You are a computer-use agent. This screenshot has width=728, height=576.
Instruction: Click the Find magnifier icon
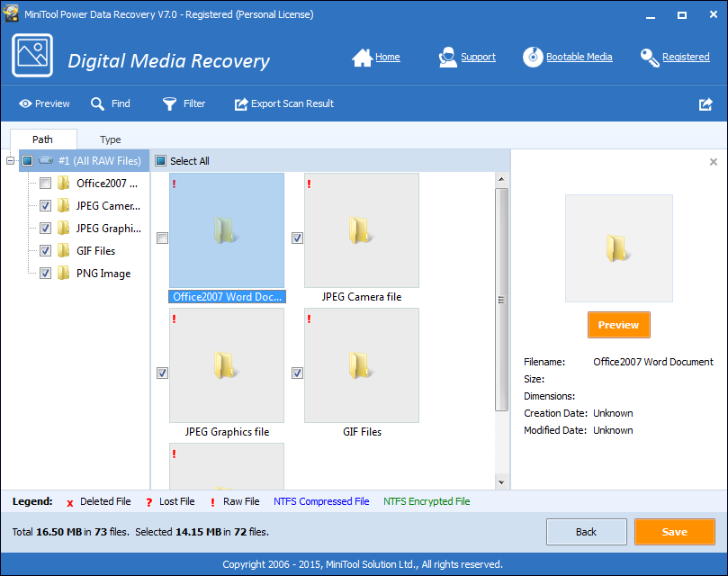point(97,103)
